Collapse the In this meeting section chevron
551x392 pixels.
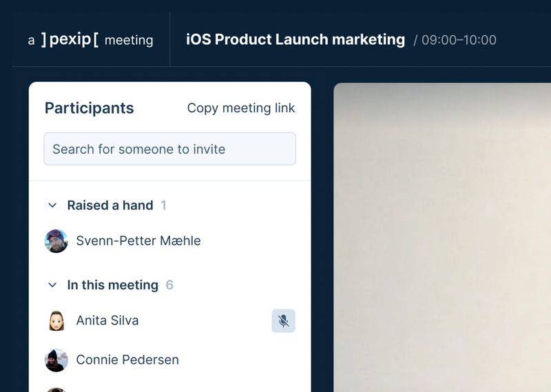pos(52,285)
